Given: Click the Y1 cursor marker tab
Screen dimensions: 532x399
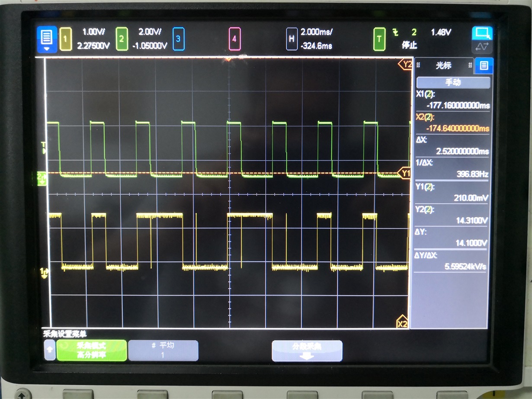Looking at the screenshot, I should pyautogui.click(x=403, y=173).
